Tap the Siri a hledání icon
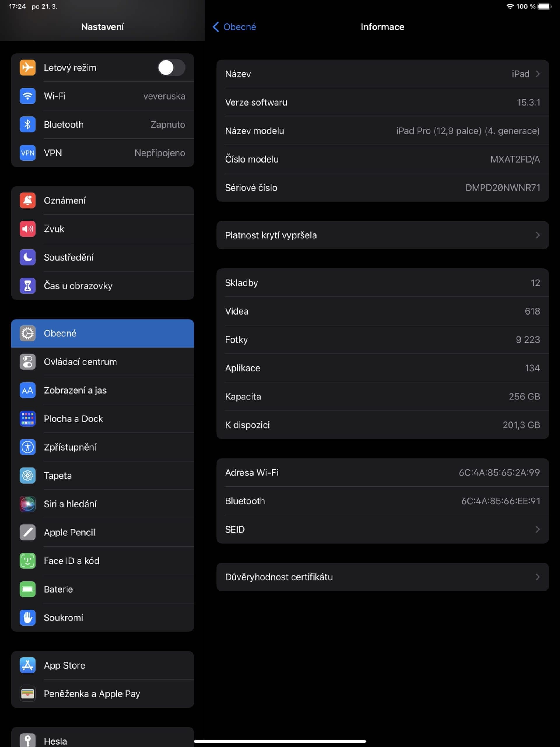 point(27,504)
